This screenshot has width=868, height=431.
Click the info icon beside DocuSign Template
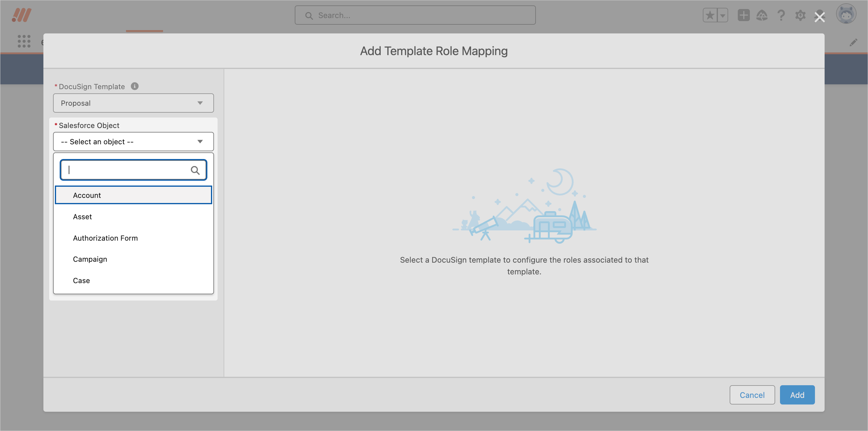134,86
